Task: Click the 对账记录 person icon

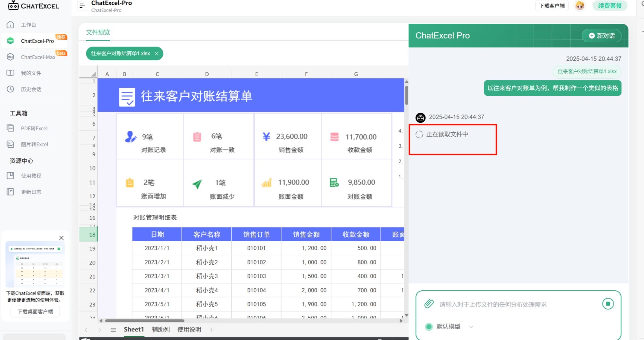Action: pos(130,137)
